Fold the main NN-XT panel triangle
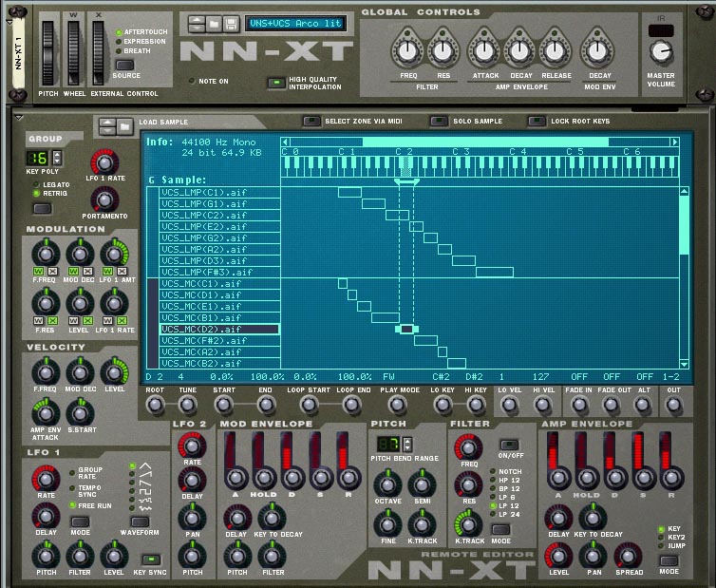This screenshot has height=588, width=716. pyautogui.click(x=9, y=22)
